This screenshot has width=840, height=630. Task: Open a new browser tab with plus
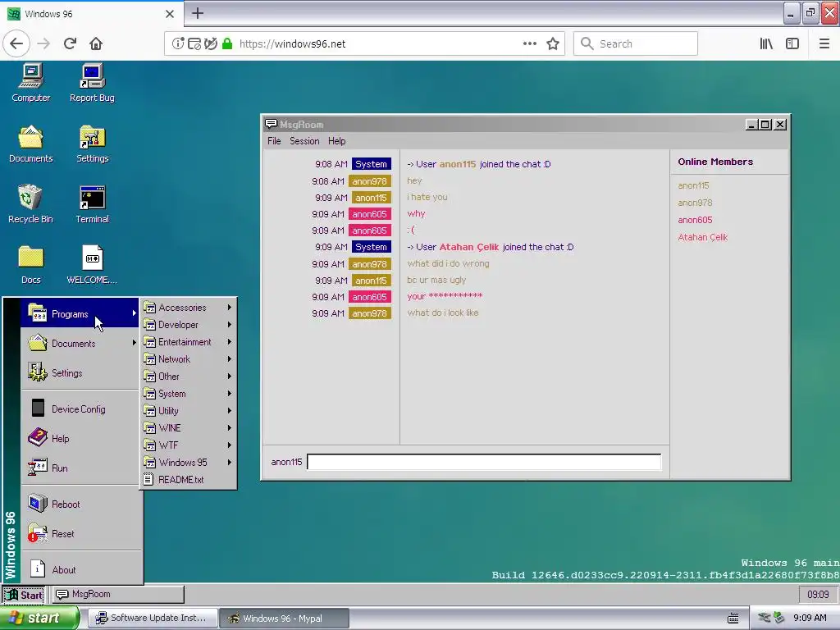(x=198, y=13)
